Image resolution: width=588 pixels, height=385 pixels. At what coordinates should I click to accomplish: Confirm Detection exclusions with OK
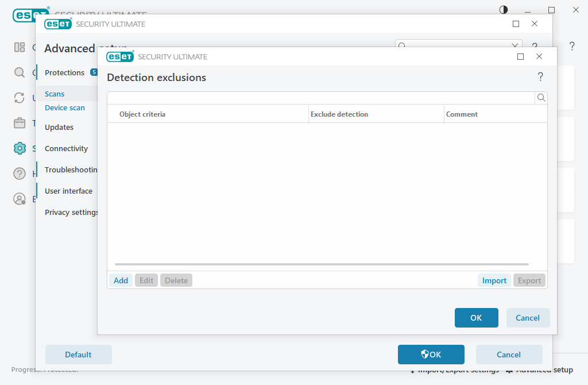476,318
